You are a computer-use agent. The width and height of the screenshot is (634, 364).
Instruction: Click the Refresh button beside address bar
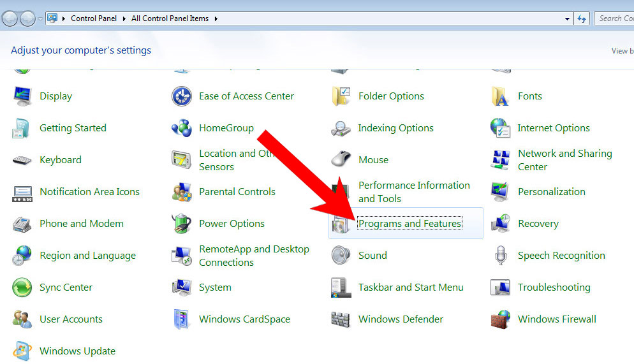coord(582,18)
